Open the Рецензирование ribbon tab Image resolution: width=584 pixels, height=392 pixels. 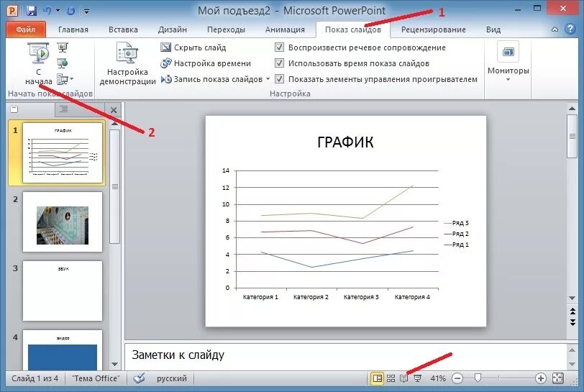[x=434, y=29]
